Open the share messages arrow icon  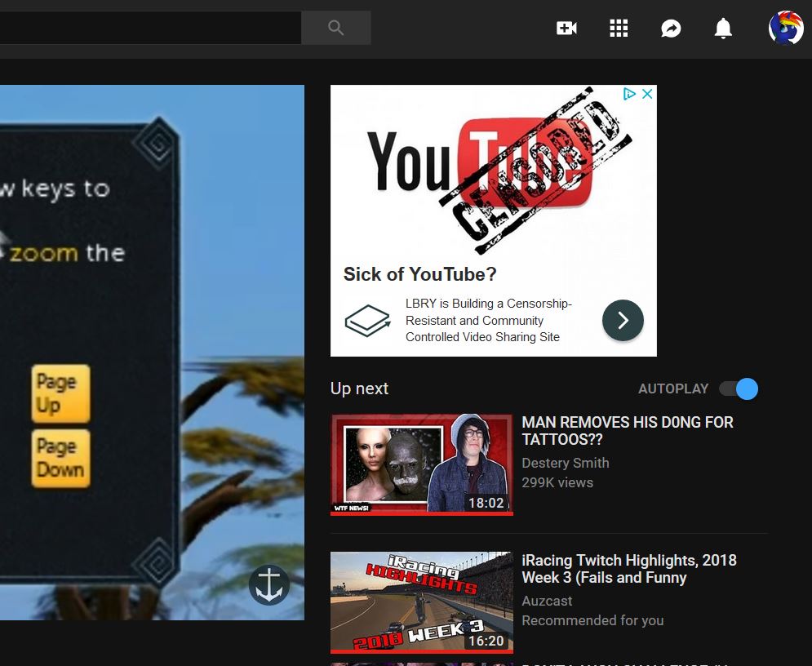tap(671, 28)
